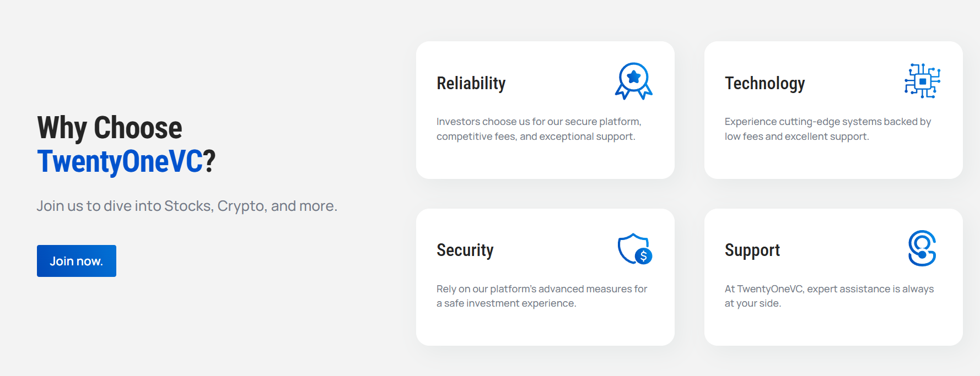
Task: Select the Reliability card heading
Action: tap(471, 83)
